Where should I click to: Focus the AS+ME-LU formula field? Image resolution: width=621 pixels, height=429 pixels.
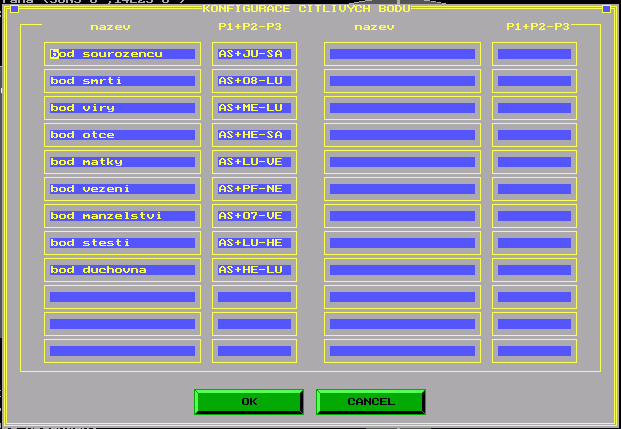click(254, 108)
